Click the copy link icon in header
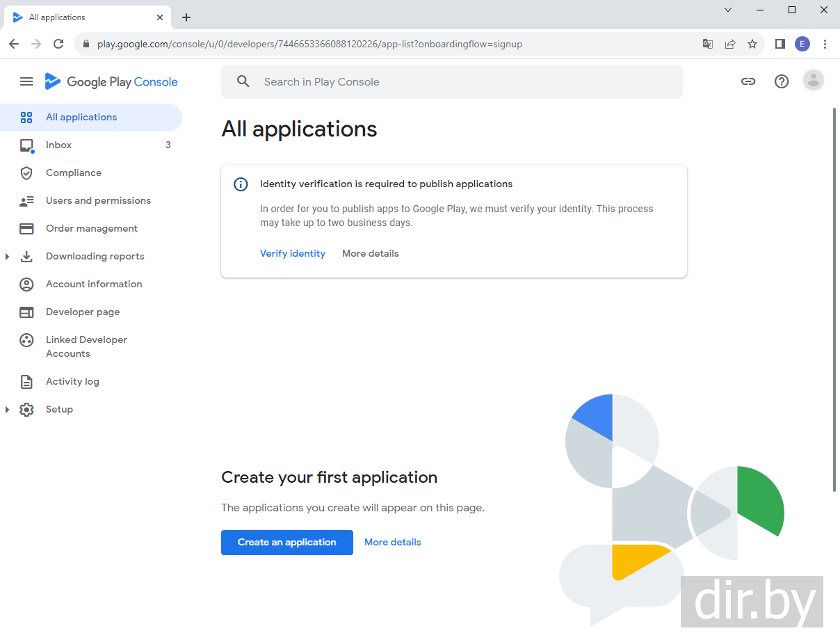Screen dimensions: 840x640 [x=748, y=81]
